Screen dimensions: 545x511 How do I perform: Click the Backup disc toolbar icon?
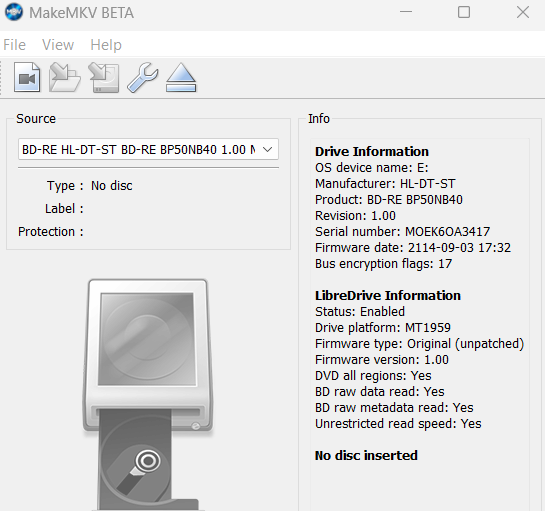pos(104,77)
